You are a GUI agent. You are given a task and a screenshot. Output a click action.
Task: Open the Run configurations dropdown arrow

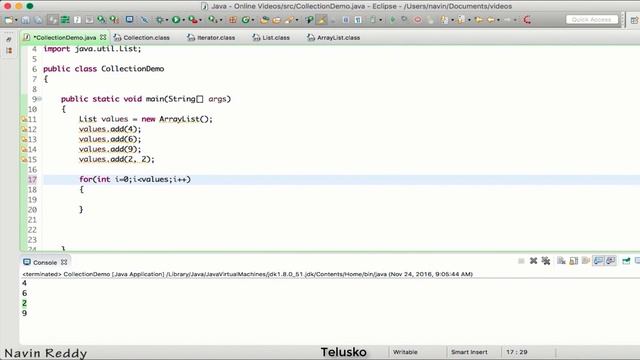(184, 20)
